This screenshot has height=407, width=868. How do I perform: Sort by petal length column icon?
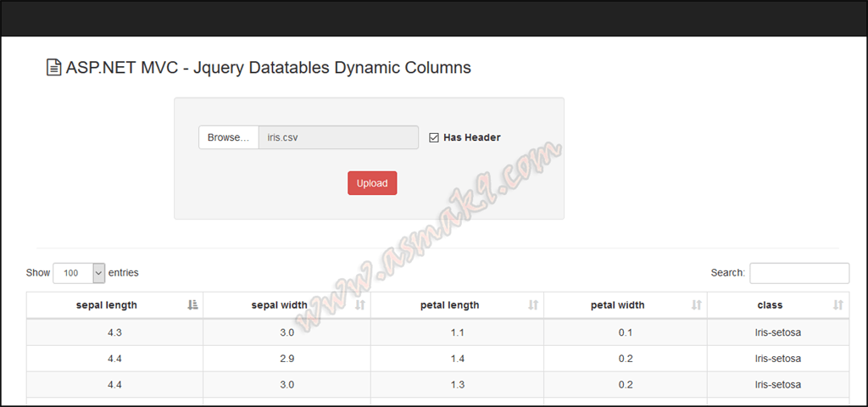(x=533, y=304)
